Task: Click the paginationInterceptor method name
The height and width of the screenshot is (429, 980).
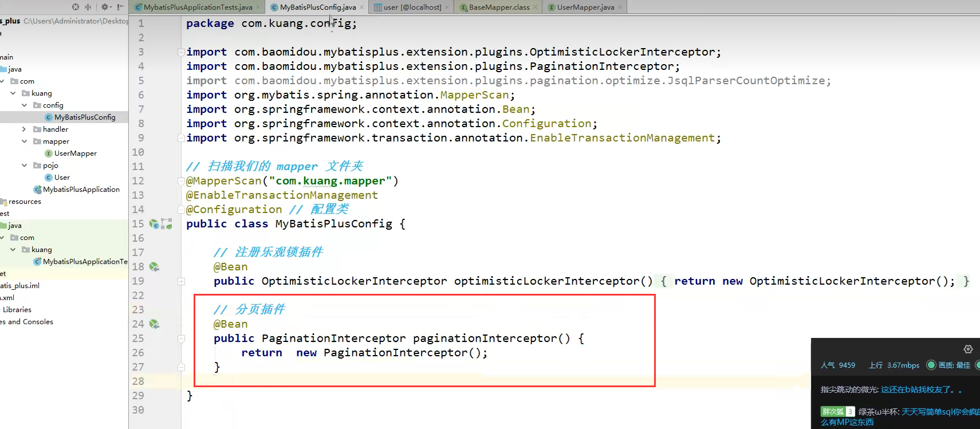Action: [x=485, y=339]
